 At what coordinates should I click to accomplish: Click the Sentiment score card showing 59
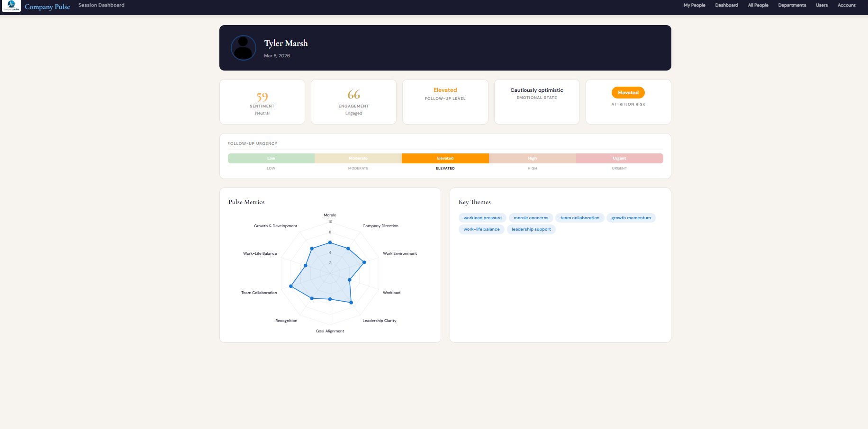pyautogui.click(x=262, y=102)
